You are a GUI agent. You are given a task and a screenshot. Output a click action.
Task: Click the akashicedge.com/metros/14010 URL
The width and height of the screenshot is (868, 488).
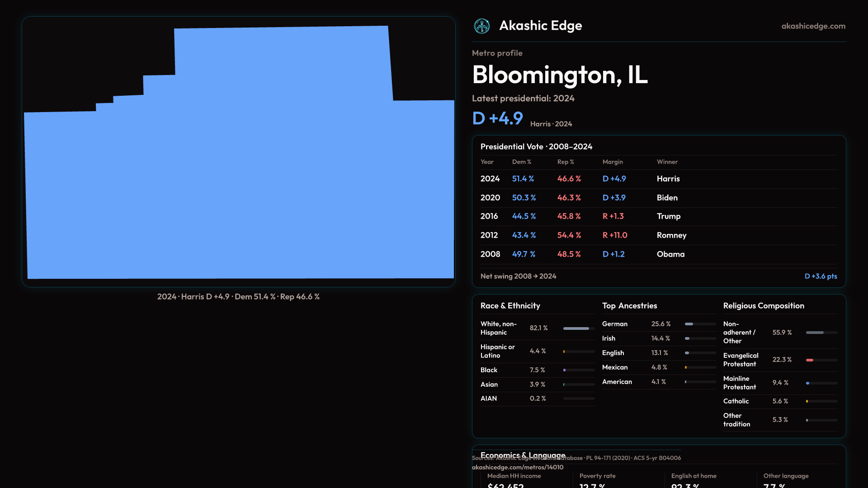click(x=518, y=467)
